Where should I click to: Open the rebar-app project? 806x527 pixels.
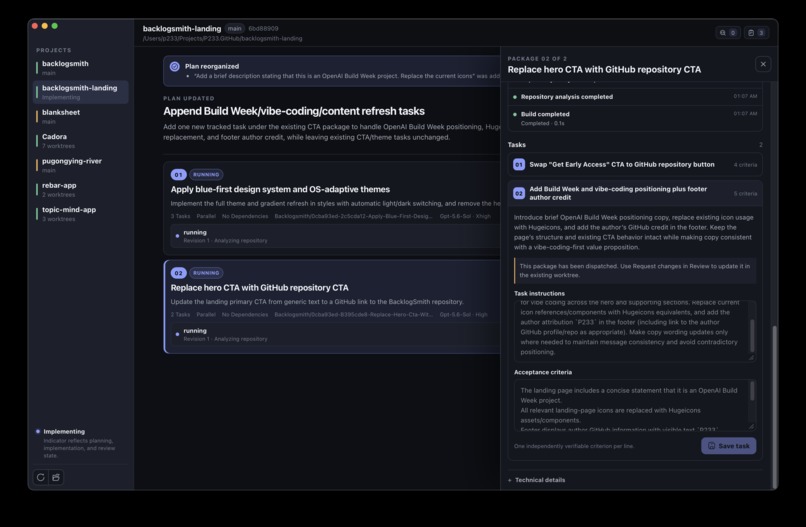pyautogui.click(x=80, y=189)
